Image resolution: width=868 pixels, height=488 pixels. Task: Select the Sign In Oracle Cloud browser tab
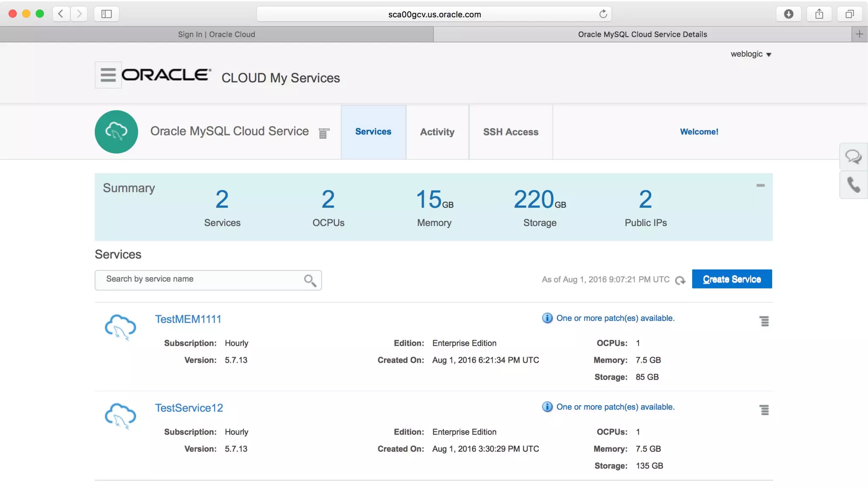click(x=216, y=34)
